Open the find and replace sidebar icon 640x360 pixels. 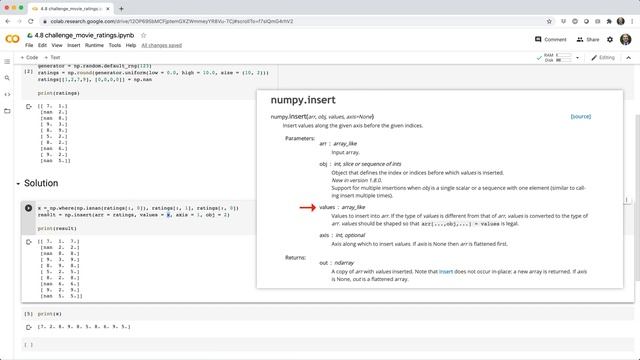7,78
